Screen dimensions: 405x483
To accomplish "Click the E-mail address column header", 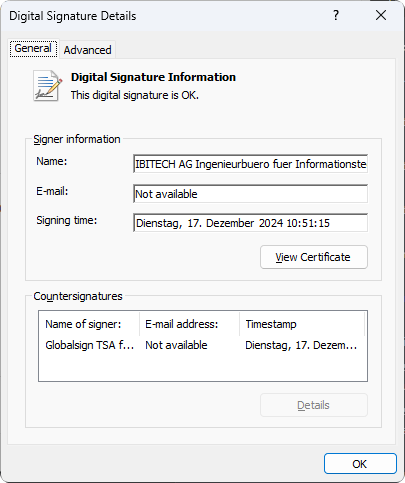I will pyautogui.click(x=189, y=324).
